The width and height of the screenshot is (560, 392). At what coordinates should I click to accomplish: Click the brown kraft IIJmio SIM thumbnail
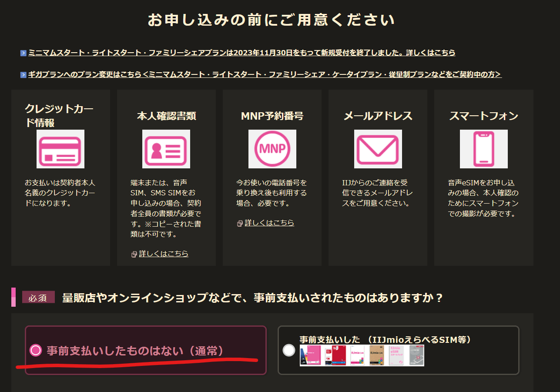(377, 355)
